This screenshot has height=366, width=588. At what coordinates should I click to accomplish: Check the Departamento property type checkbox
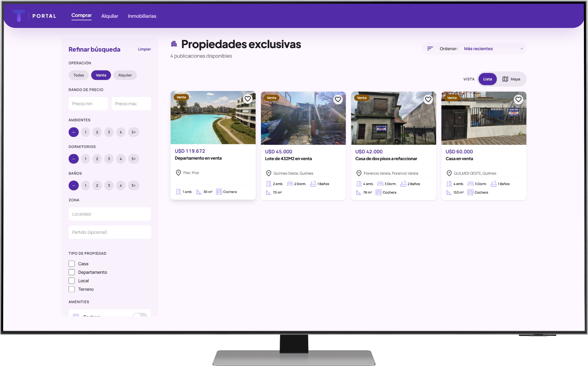[72, 272]
